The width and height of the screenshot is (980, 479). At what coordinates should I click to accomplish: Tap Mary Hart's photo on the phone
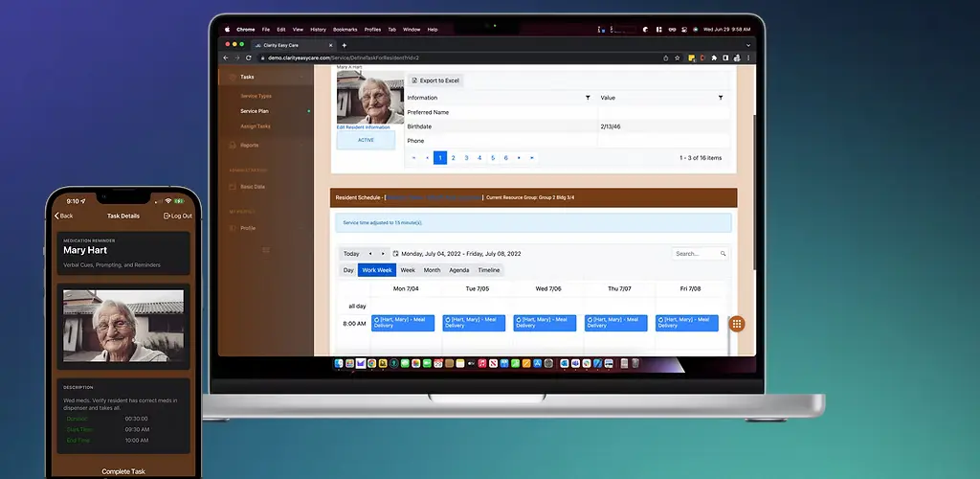(x=123, y=326)
